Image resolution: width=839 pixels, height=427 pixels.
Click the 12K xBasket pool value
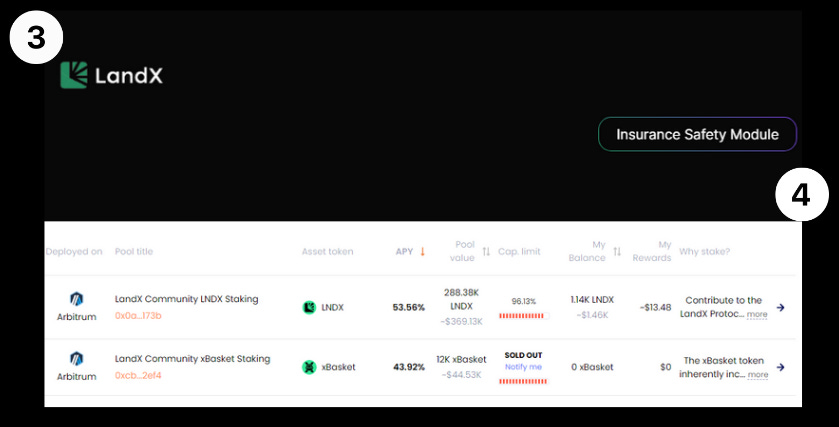click(x=461, y=360)
